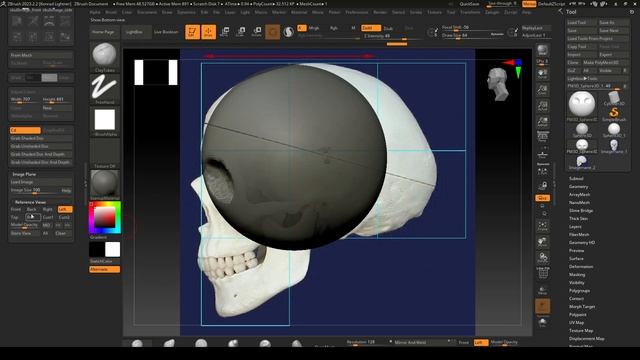Adjust the Focal Shift slider
Screen dimensions: 640x360
tap(473, 28)
